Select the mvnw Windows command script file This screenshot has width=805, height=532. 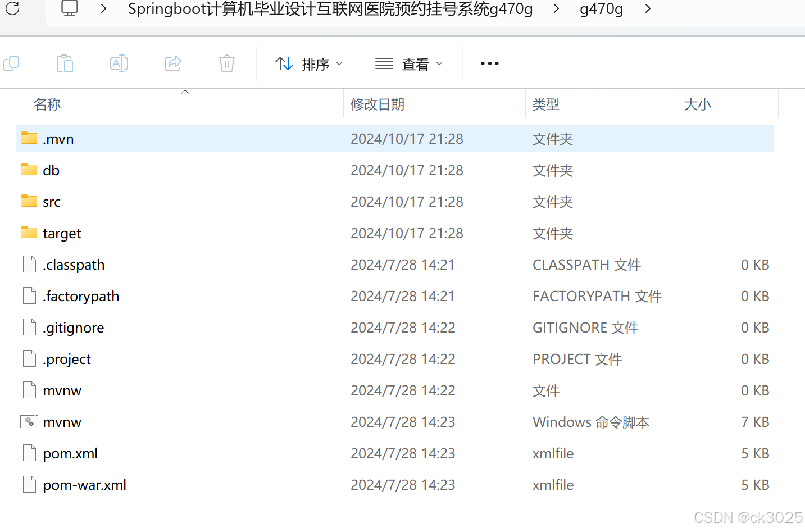coord(395,422)
